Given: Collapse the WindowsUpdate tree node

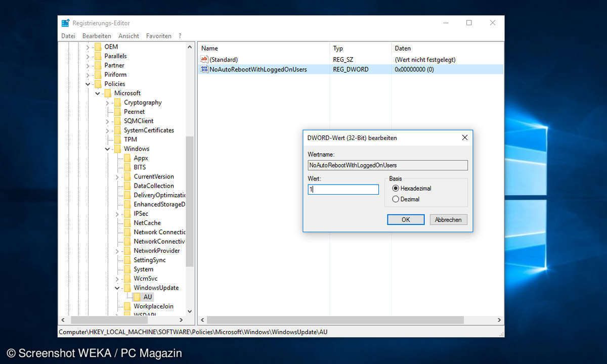Looking at the screenshot, I should (x=117, y=288).
